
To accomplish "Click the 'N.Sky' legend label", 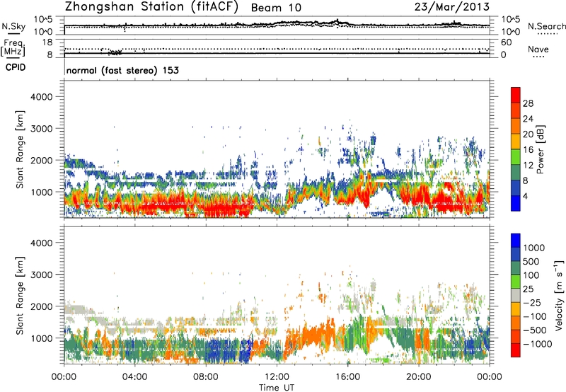I will click(13, 26).
